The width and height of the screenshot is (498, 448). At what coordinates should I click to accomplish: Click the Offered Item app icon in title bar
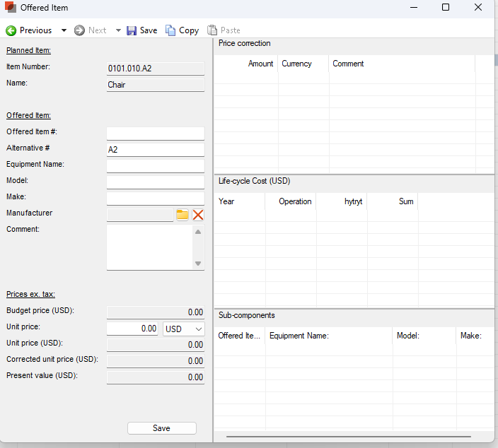[10, 8]
